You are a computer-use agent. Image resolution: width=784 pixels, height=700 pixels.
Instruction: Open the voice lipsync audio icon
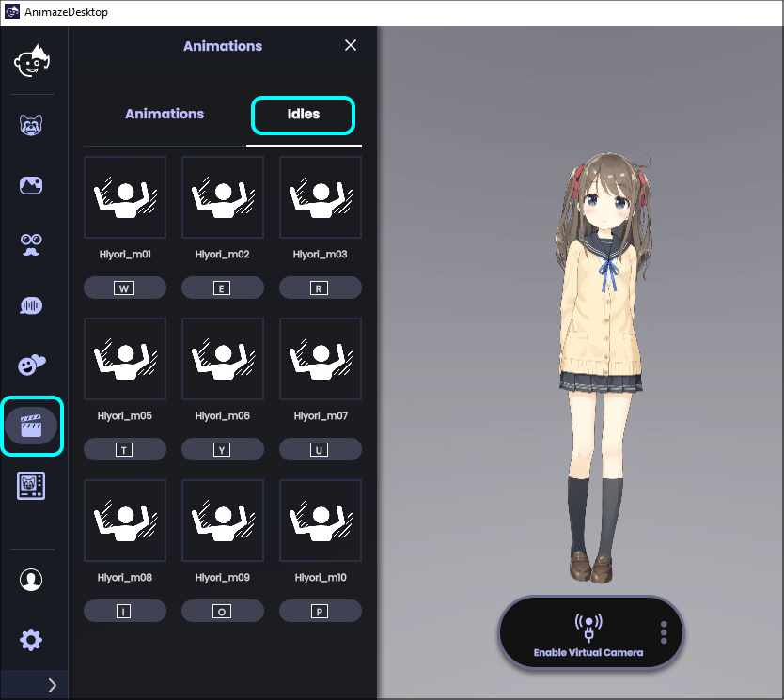(31, 305)
